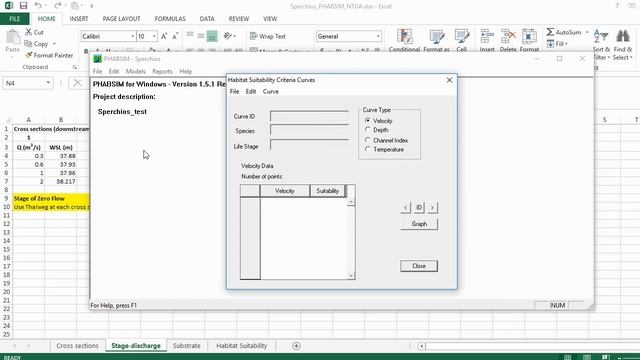Click the Undo arrow in Excel

pyautogui.click(x=38, y=6)
